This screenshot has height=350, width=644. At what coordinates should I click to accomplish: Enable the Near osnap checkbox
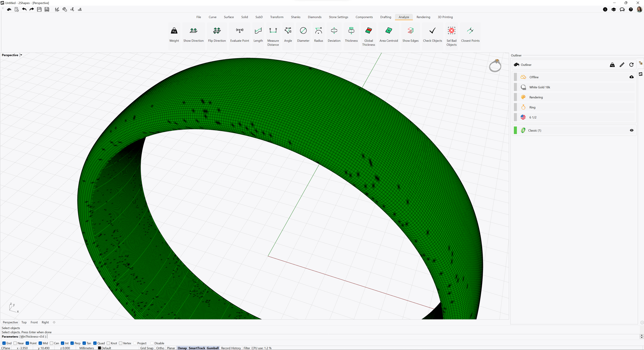click(x=15, y=343)
